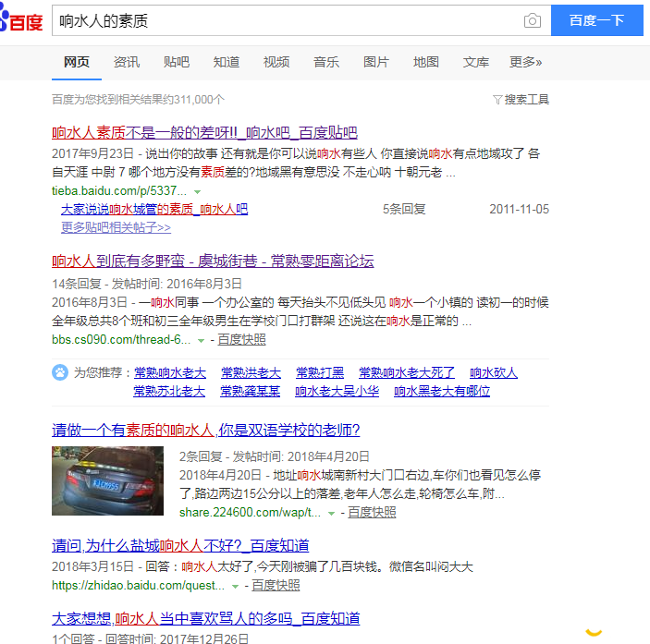Click suggested search 常熟龚某某
The height and width of the screenshot is (644, 650).
pyautogui.click(x=250, y=391)
